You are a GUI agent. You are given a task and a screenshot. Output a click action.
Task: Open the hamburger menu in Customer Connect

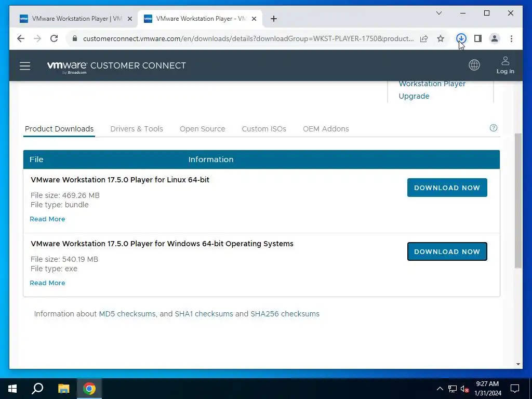click(25, 66)
